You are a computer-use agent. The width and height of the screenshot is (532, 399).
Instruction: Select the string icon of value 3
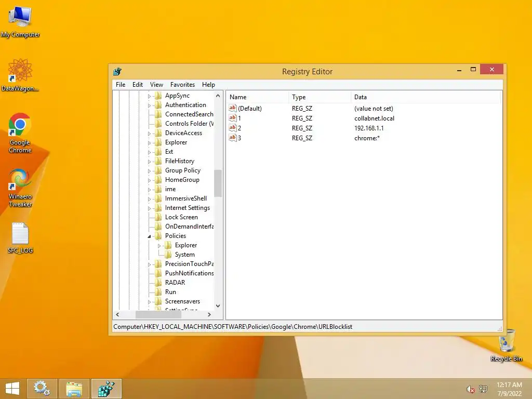tap(232, 138)
